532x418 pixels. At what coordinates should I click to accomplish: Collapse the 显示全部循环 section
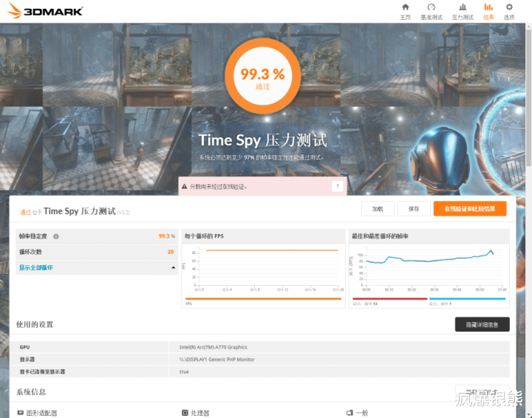[174, 268]
